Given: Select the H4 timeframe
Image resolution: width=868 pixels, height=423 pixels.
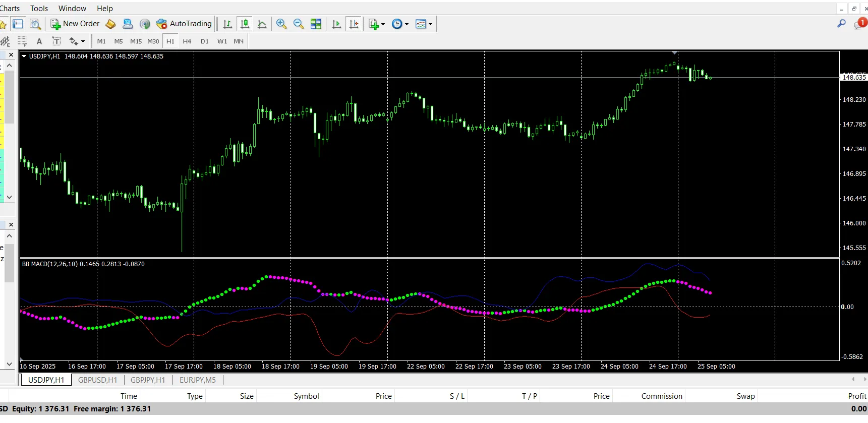Looking at the screenshot, I should click(187, 41).
